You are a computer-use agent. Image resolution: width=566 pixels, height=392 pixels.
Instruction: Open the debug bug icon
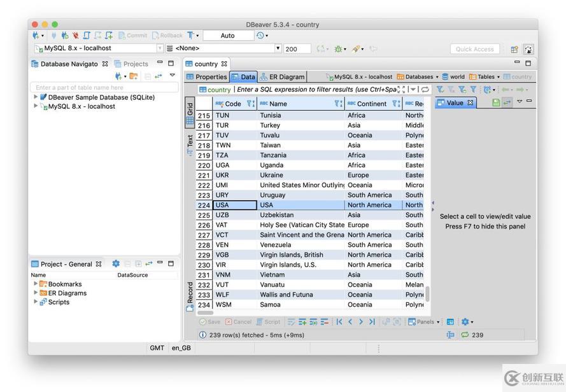pos(339,48)
